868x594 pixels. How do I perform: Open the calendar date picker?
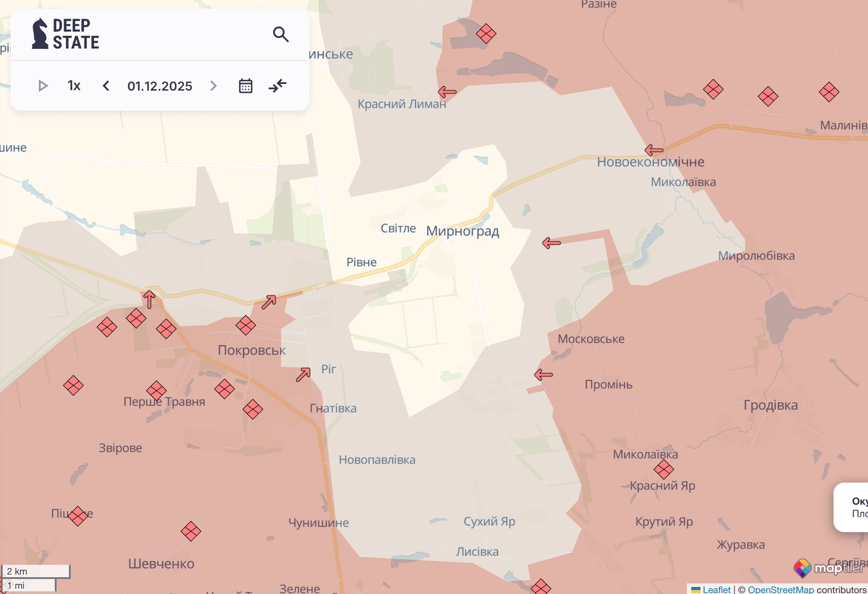[245, 86]
